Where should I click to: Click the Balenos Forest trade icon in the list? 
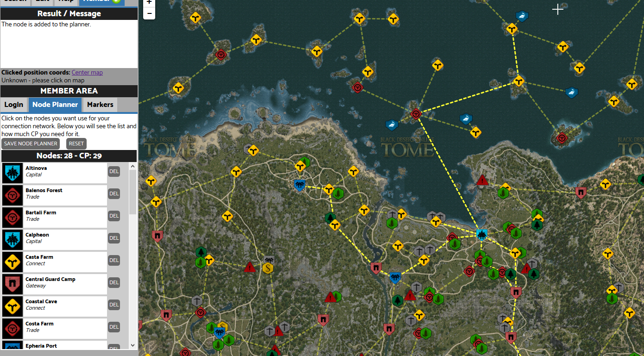(12, 195)
